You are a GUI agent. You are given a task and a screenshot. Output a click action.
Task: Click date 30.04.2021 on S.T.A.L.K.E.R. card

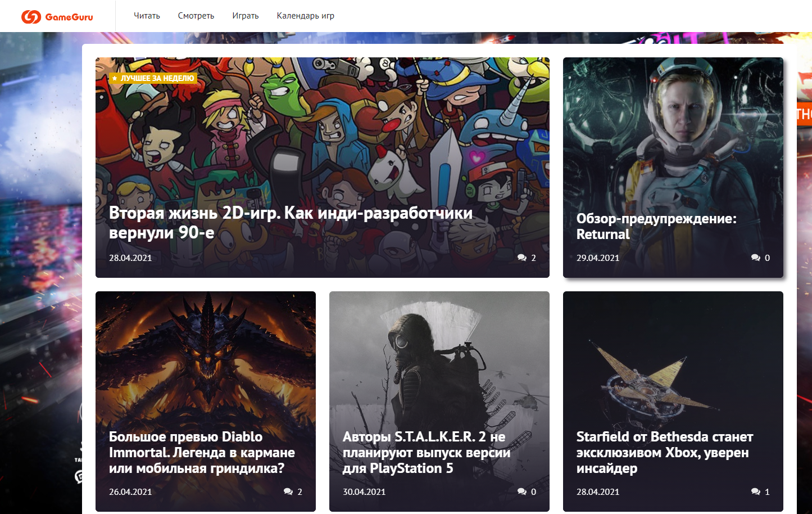tap(364, 492)
